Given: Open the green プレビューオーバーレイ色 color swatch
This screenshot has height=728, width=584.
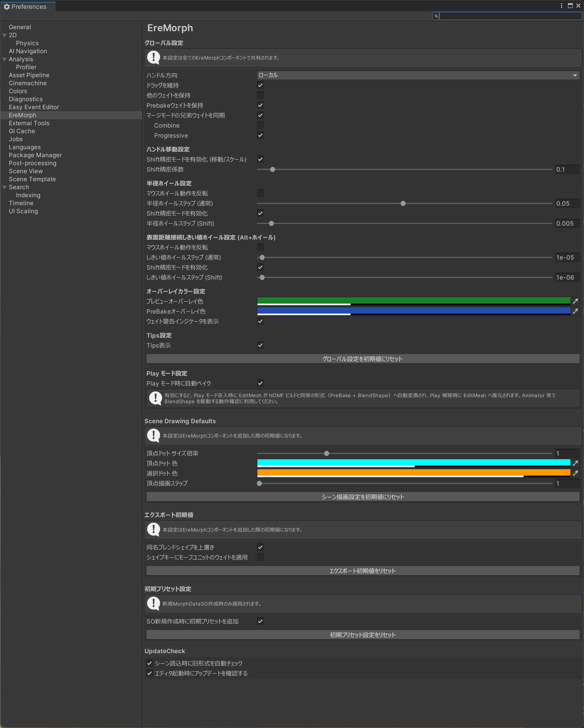Looking at the screenshot, I should (x=413, y=301).
